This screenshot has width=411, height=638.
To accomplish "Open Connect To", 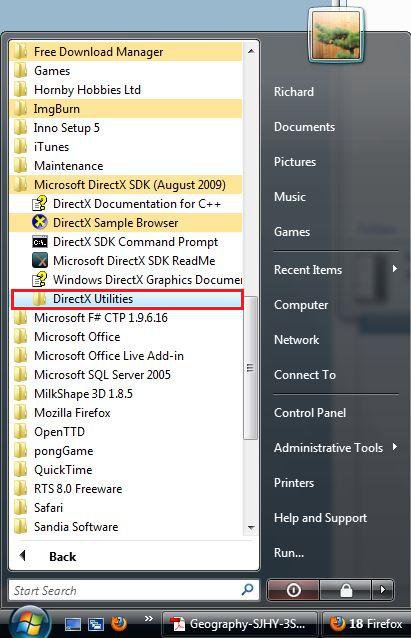I will pos(305,375).
